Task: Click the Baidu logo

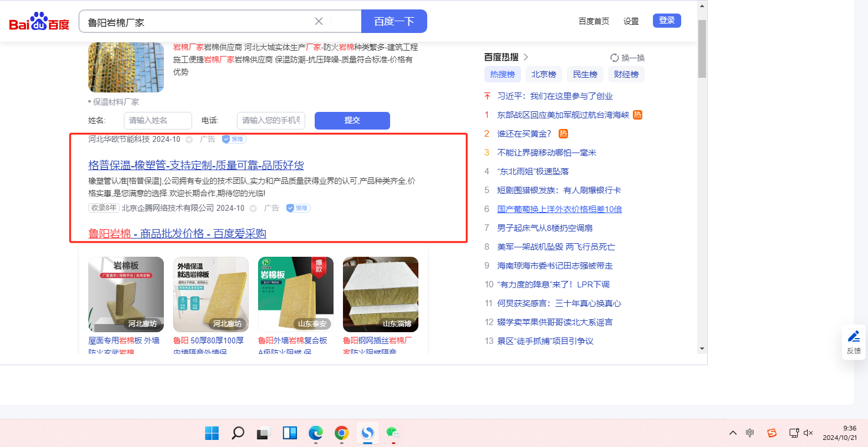Action: (39, 22)
